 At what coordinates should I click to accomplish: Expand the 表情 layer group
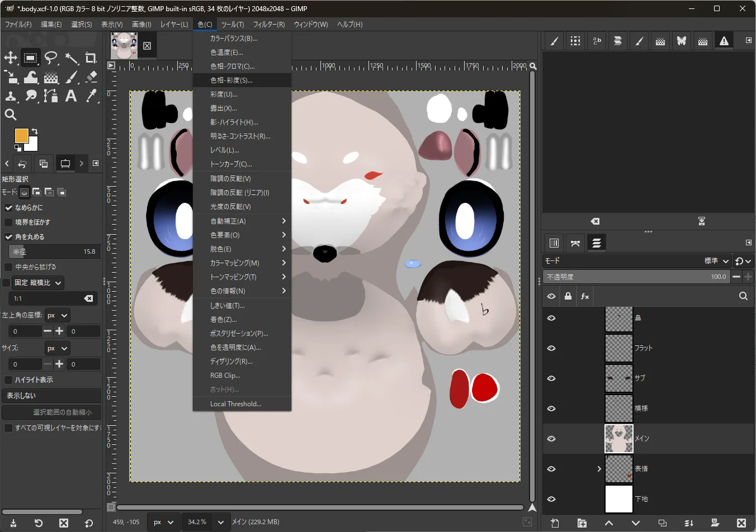(x=599, y=469)
